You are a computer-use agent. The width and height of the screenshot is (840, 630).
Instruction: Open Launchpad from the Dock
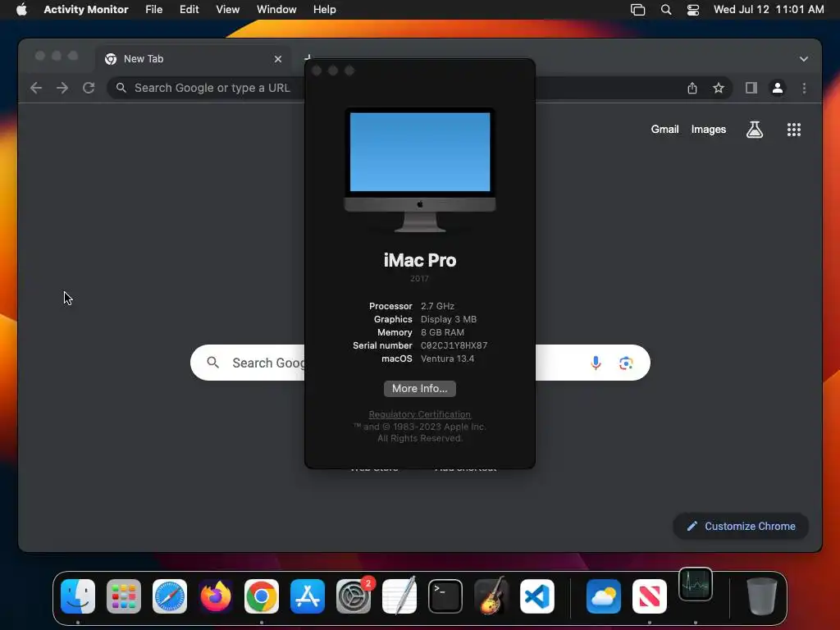124,596
